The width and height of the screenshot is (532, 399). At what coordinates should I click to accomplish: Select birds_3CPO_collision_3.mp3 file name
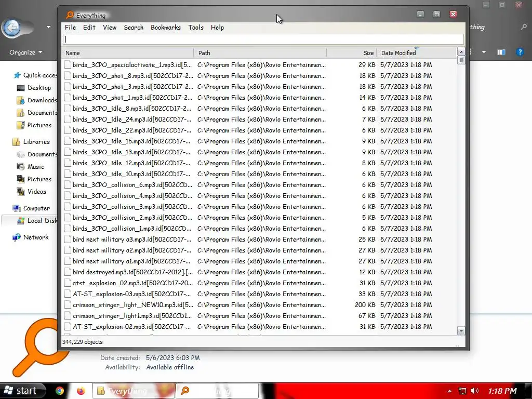132,207
